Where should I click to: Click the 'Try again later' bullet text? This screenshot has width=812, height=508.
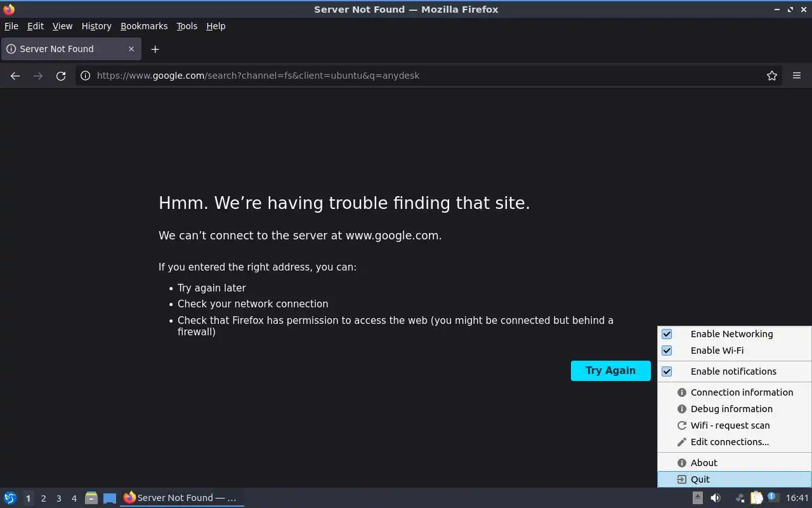click(x=212, y=288)
